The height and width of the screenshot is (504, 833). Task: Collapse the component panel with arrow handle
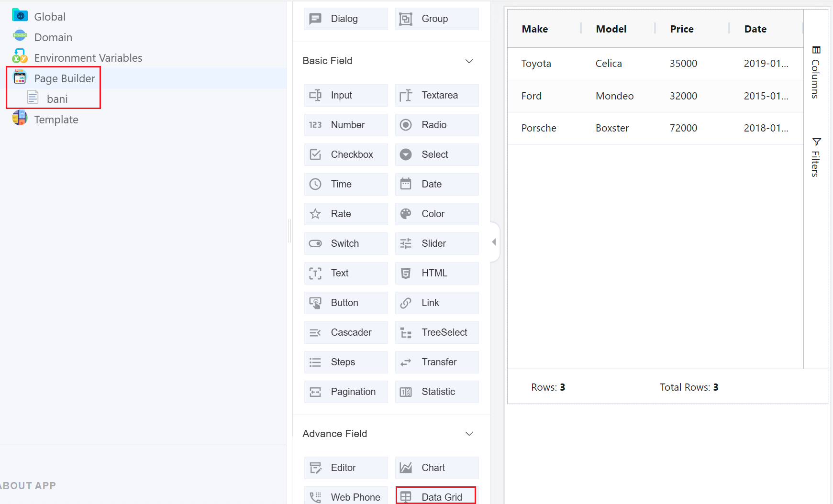tap(494, 242)
